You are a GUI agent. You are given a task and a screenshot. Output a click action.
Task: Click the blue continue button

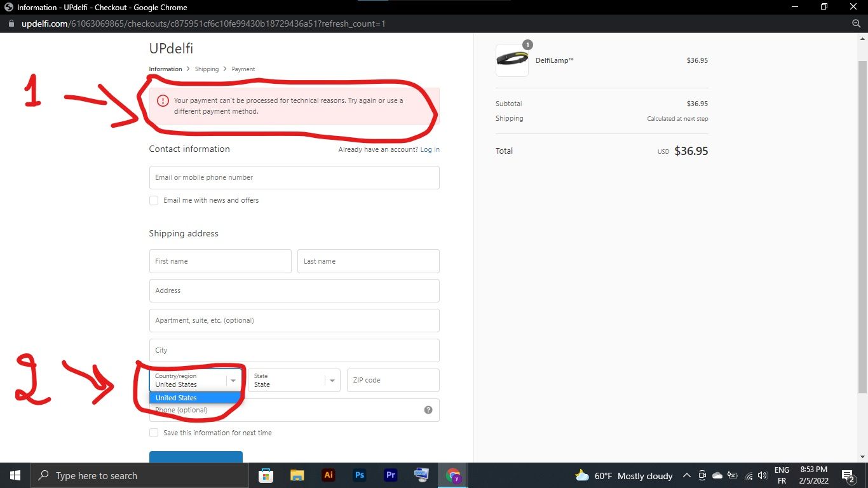pos(196,457)
